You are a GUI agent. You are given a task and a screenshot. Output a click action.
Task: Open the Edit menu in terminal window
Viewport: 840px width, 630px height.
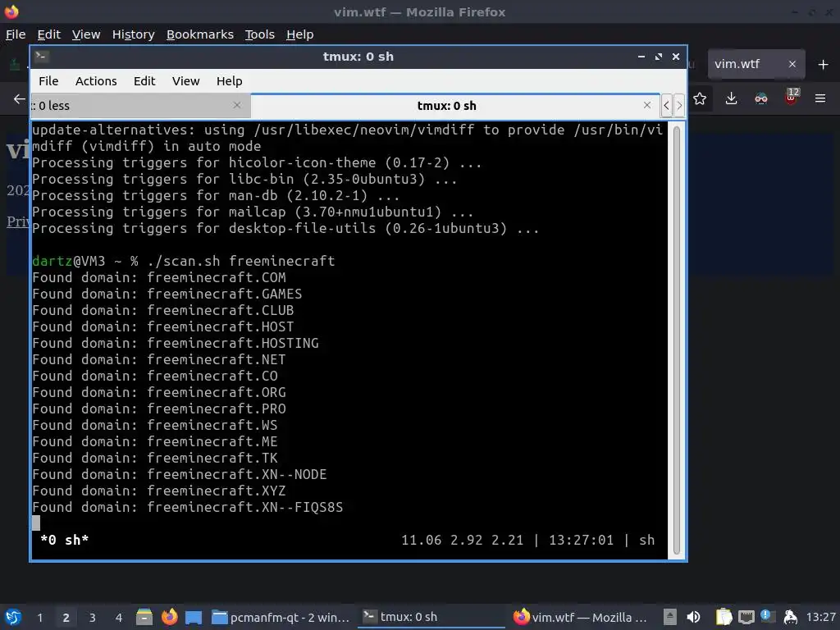point(144,81)
